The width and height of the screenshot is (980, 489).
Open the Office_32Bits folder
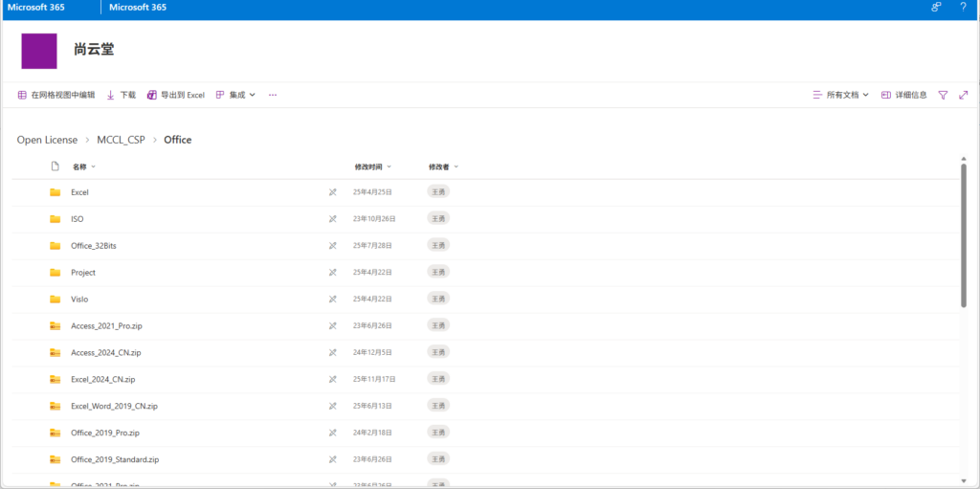point(94,246)
